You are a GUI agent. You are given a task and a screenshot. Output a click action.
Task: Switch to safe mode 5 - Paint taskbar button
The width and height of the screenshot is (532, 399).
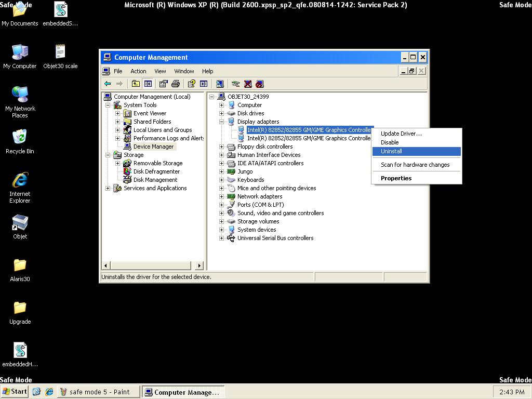coord(99,392)
